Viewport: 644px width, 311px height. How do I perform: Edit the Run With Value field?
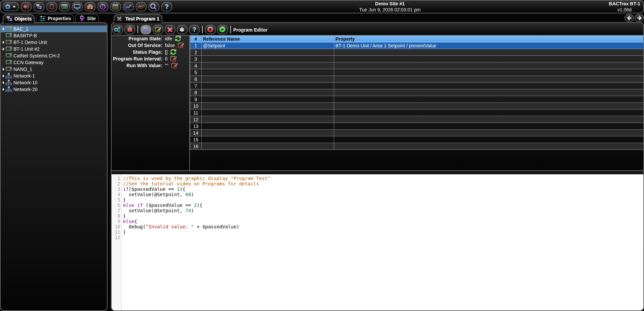point(174,65)
